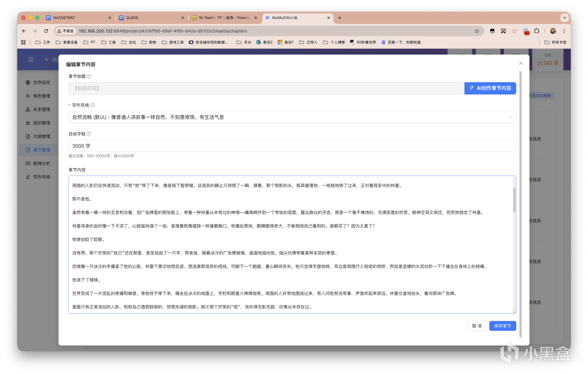The width and height of the screenshot is (588, 374).
Task: Click the AI创作章节内容 button
Action: tap(490, 88)
